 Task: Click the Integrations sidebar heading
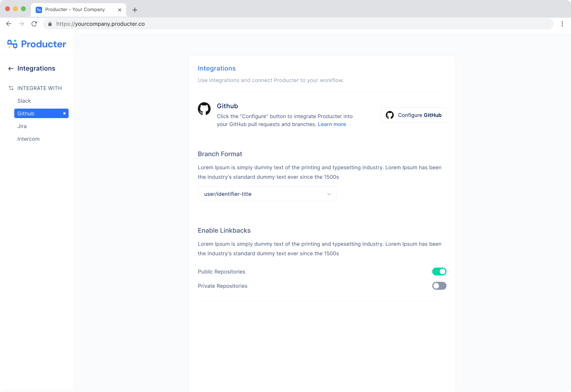pos(36,69)
